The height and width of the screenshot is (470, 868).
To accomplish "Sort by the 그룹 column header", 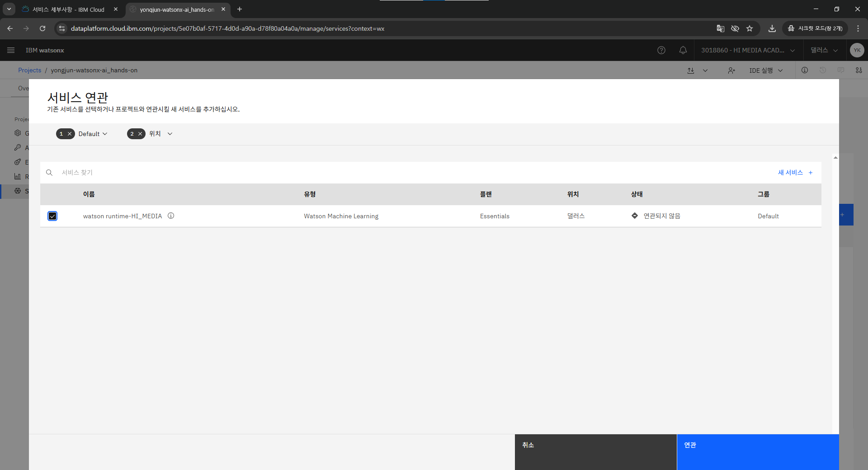I will pos(763,194).
